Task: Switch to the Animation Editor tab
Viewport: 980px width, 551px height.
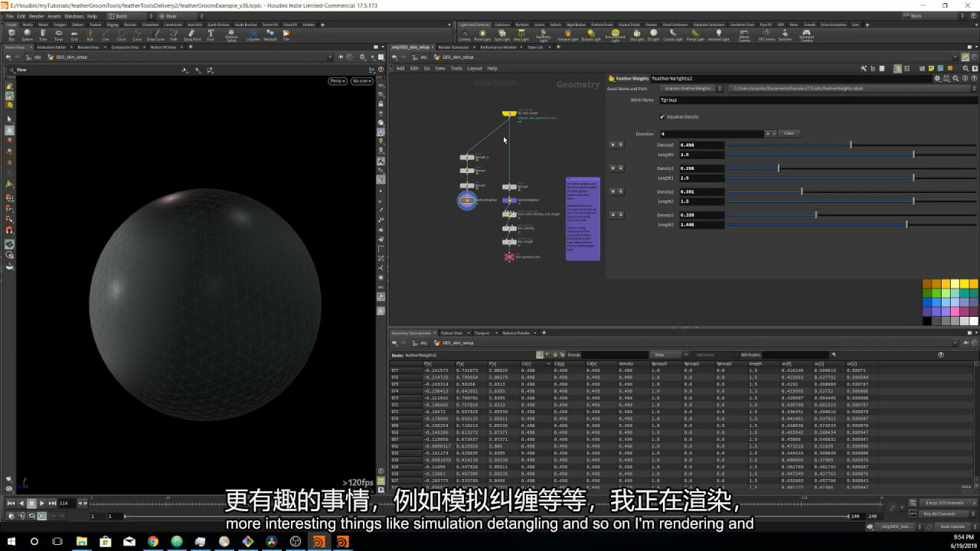Action: pos(51,47)
